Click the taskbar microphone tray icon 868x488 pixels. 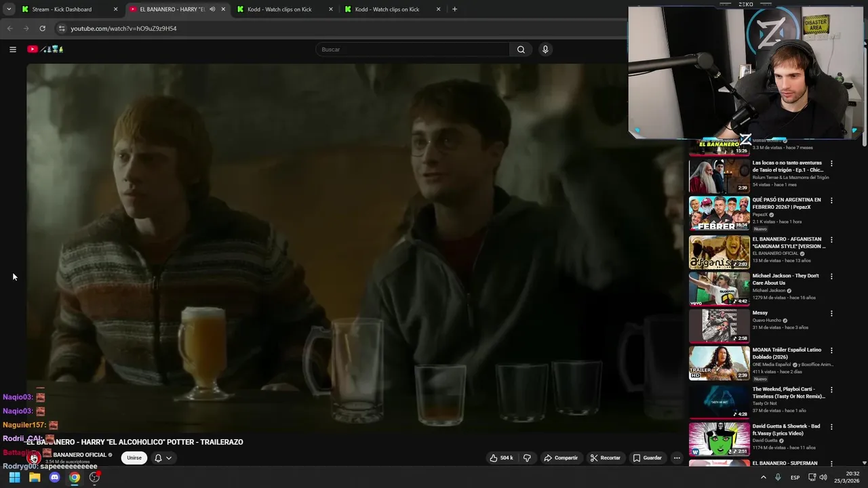click(x=778, y=477)
